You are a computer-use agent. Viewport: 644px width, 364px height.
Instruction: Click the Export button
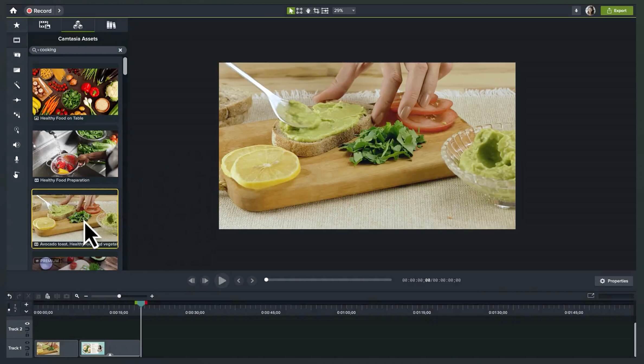(617, 10)
